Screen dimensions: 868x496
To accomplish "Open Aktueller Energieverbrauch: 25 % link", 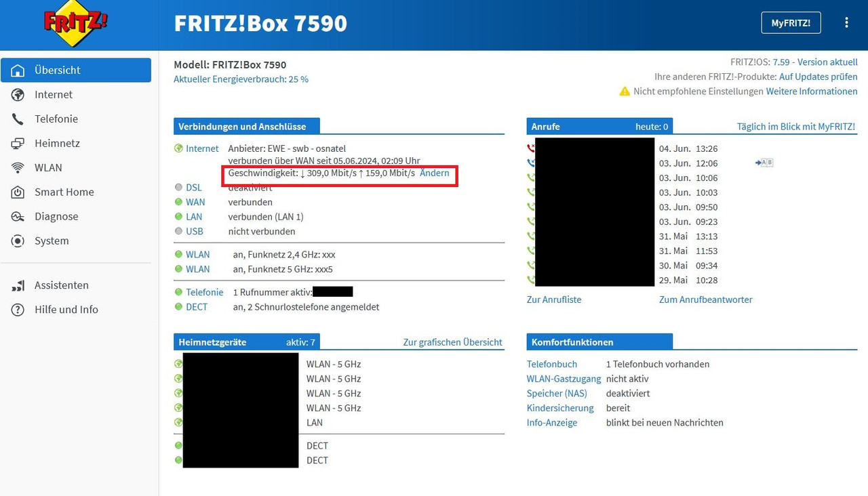I will [x=241, y=79].
